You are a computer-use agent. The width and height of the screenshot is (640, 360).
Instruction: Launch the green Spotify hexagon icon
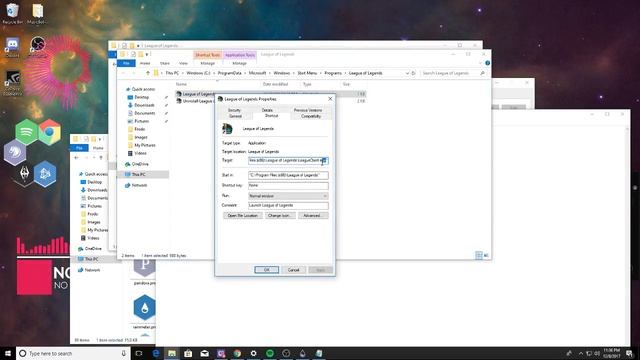point(27,132)
